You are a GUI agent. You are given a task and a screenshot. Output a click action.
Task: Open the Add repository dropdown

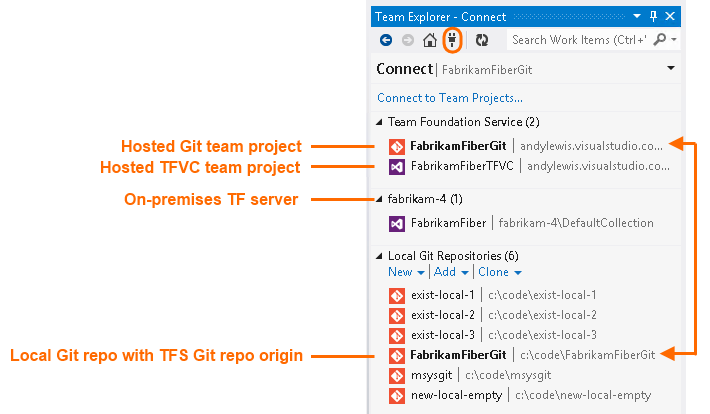point(450,272)
